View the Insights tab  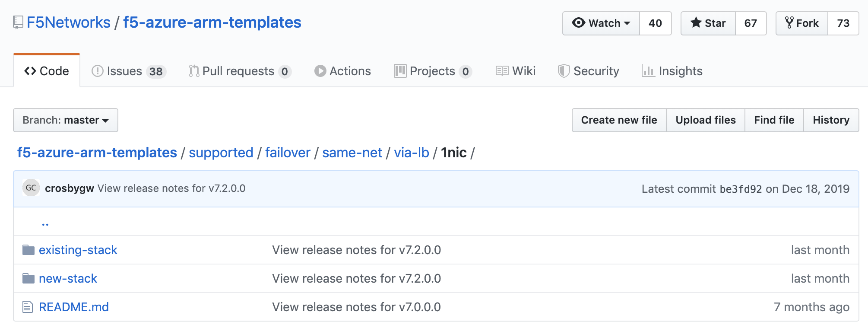[x=672, y=71]
